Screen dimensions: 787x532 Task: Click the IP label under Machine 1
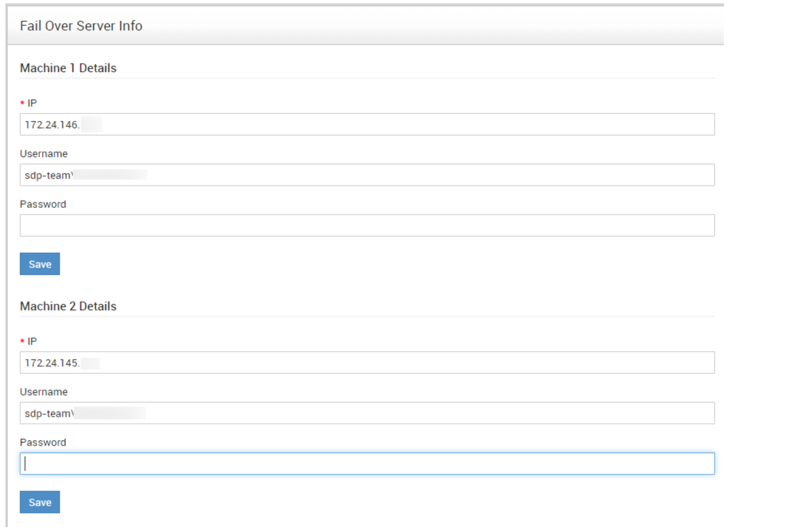[32, 103]
